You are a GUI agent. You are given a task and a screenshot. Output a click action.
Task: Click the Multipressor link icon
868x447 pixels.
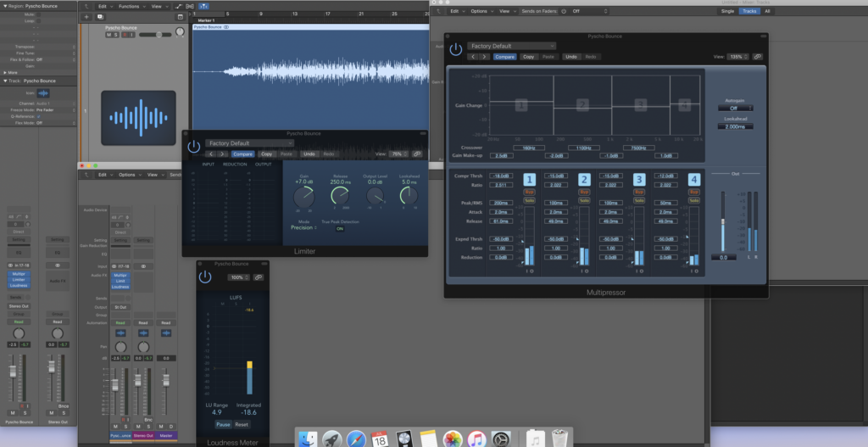(757, 57)
